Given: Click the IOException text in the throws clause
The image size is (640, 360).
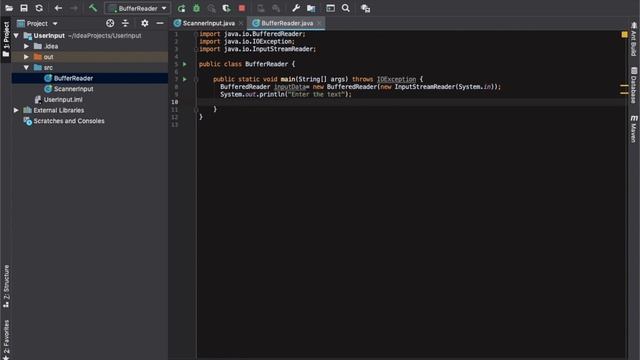Looking at the screenshot, I should (396, 79).
